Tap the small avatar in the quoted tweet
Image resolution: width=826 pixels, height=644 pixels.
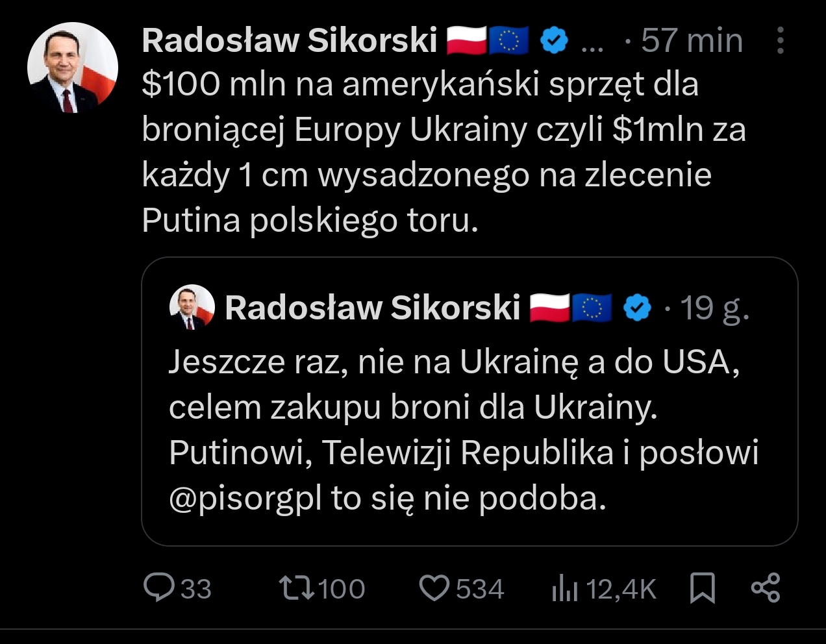(192, 307)
